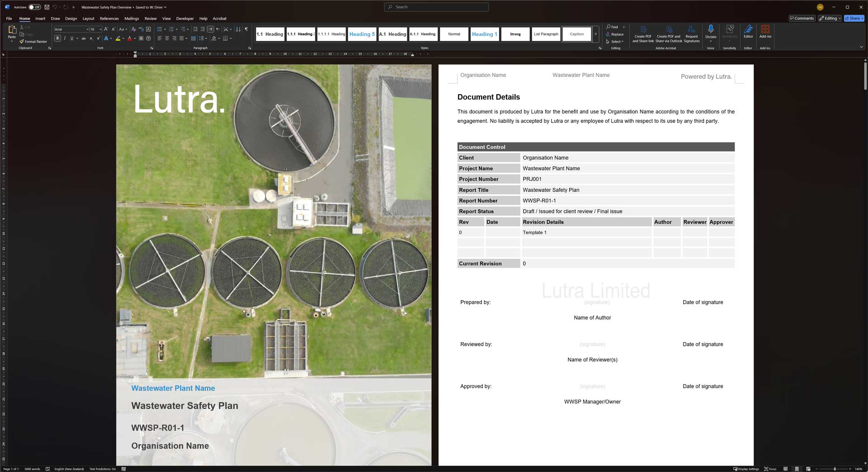Open the Editor proofing pane
Image resolution: width=868 pixels, height=472 pixels.
click(x=748, y=32)
